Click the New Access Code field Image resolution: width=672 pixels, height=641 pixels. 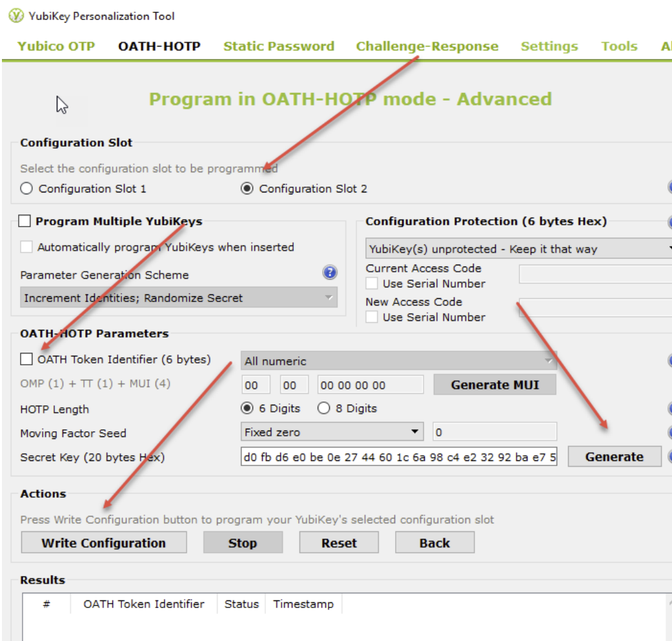coord(595,308)
